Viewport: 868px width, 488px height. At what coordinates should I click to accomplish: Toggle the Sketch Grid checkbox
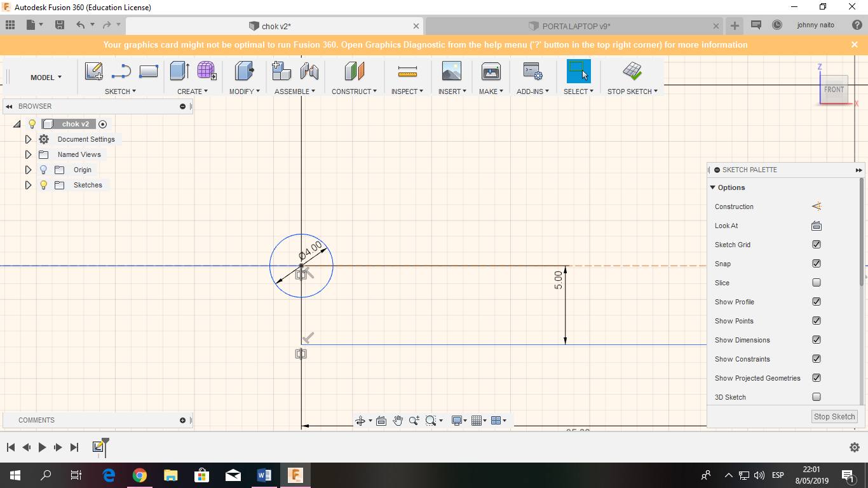pyautogui.click(x=817, y=245)
